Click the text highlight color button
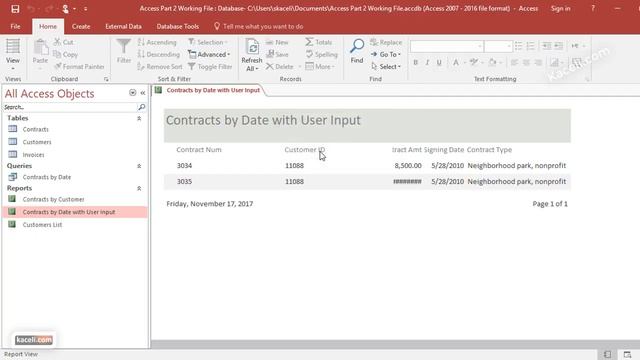 click(473, 62)
